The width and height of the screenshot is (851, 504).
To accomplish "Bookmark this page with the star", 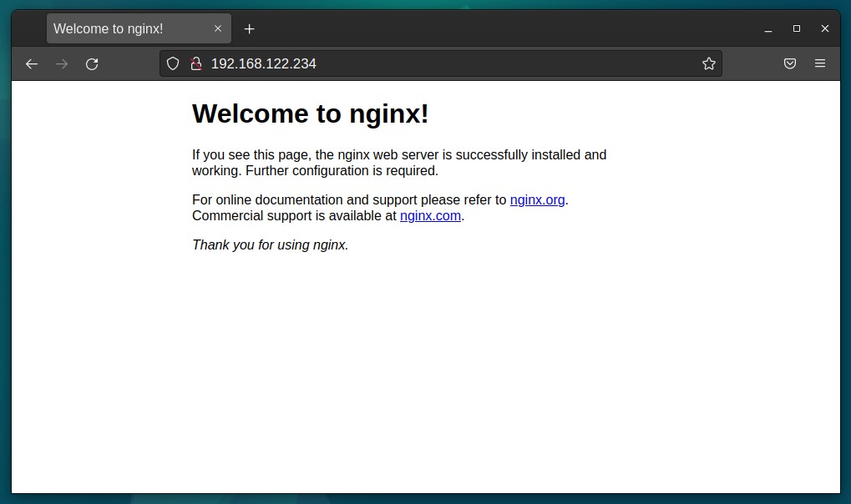I will [709, 64].
